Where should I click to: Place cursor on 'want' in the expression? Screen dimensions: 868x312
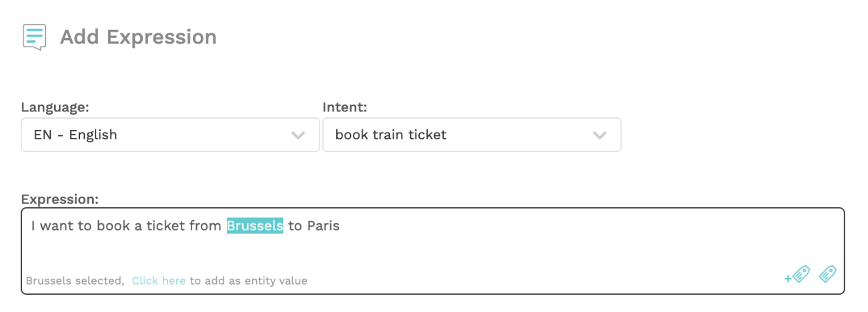click(x=57, y=226)
